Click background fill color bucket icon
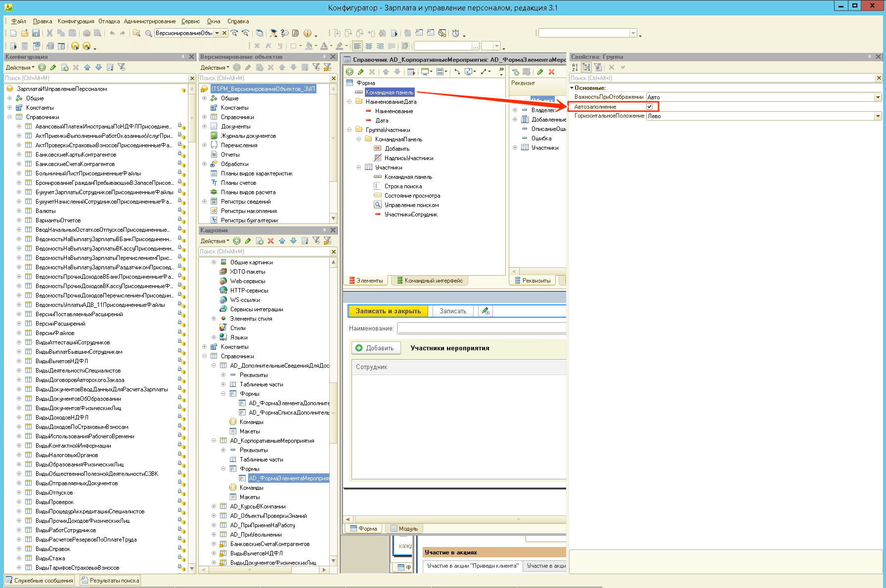The height and width of the screenshot is (588, 886). (309, 46)
